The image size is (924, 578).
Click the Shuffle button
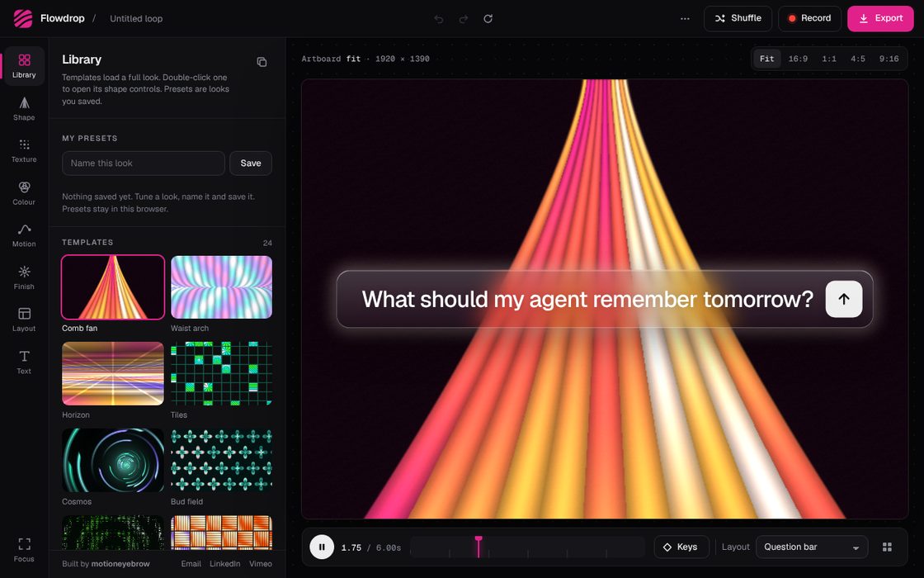coord(738,18)
